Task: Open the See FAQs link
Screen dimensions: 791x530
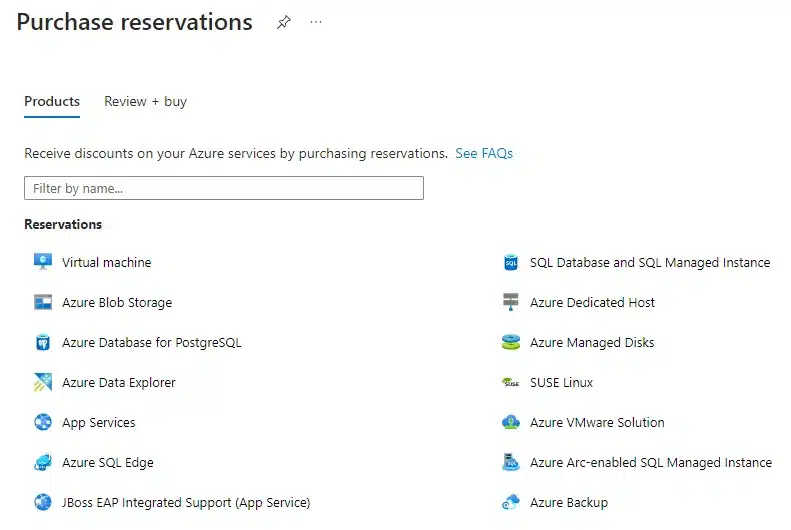Action: coord(484,153)
